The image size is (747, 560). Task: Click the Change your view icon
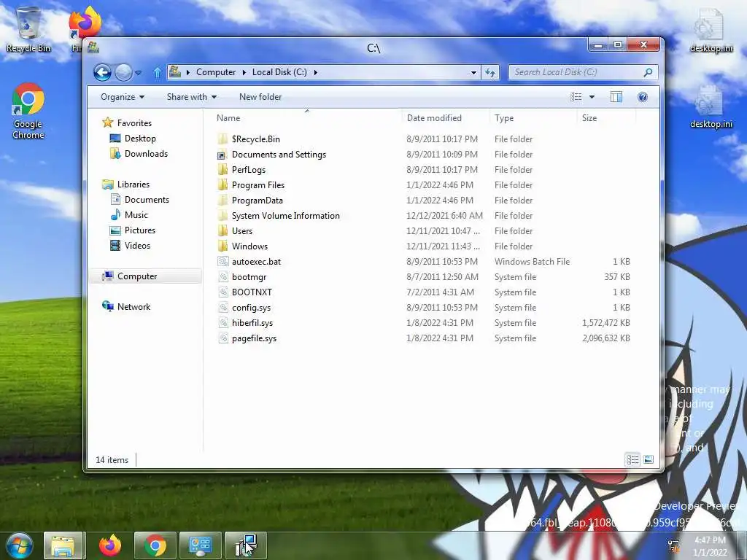click(576, 97)
